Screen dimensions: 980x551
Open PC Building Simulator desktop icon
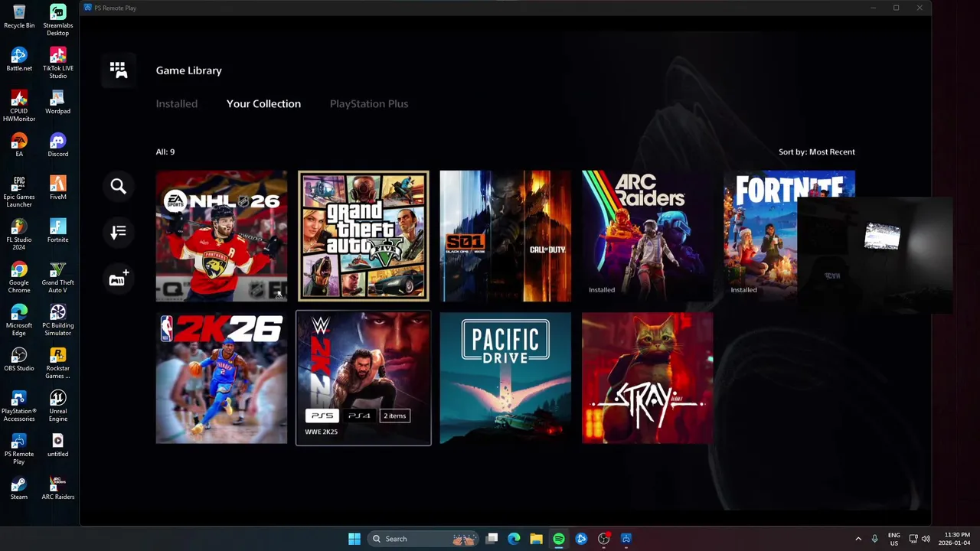(57, 320)
